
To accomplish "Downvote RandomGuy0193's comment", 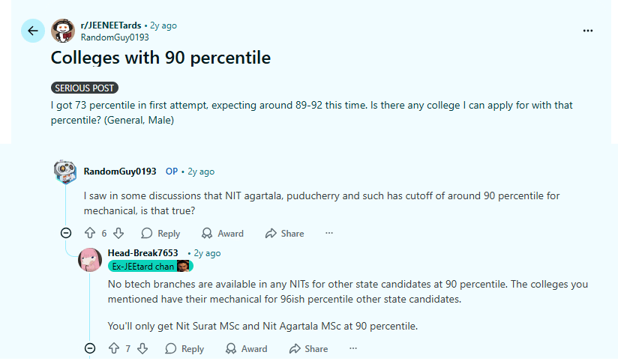I will point(118,233).
